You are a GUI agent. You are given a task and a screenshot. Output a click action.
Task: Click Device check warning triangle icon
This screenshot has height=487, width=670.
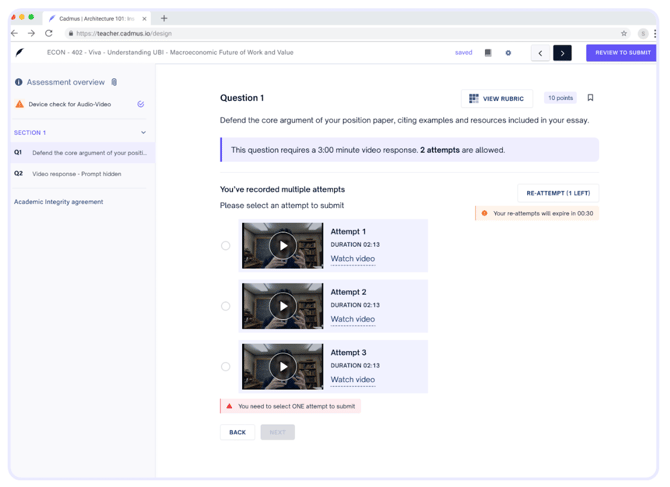[20, 104]
